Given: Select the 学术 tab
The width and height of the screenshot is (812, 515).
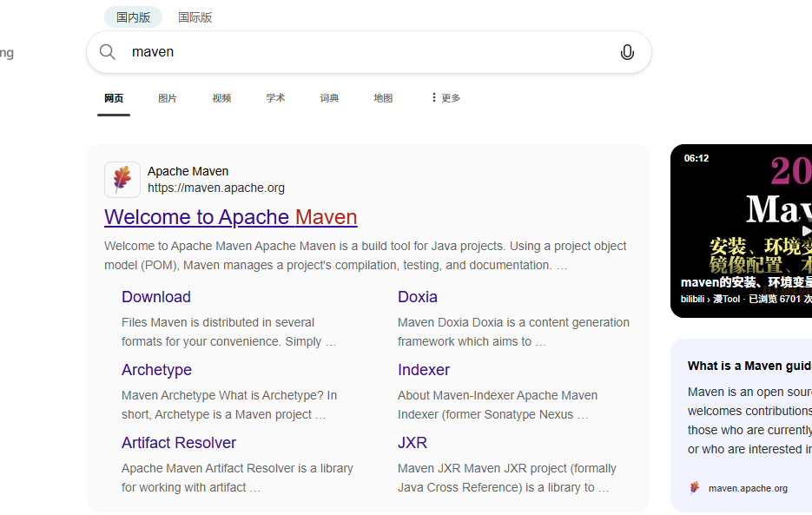Looking at the screenshot, I should click(275, 98).
